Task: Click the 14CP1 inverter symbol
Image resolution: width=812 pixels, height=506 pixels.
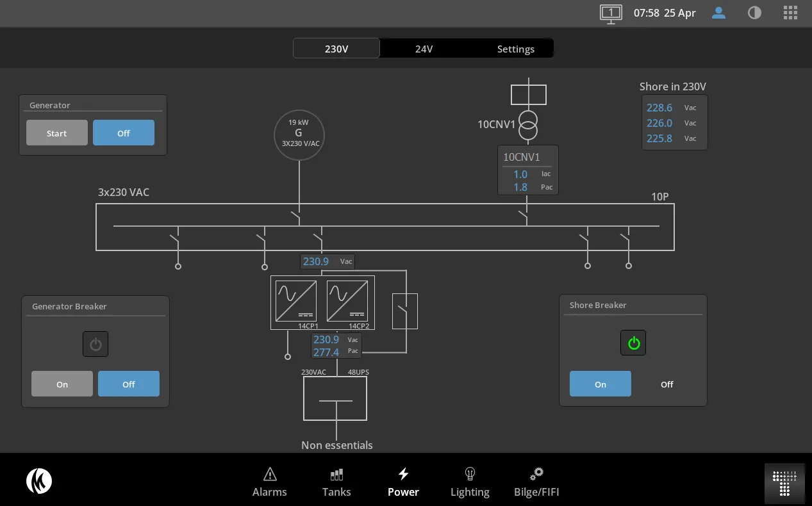Action: click(296, 301)
